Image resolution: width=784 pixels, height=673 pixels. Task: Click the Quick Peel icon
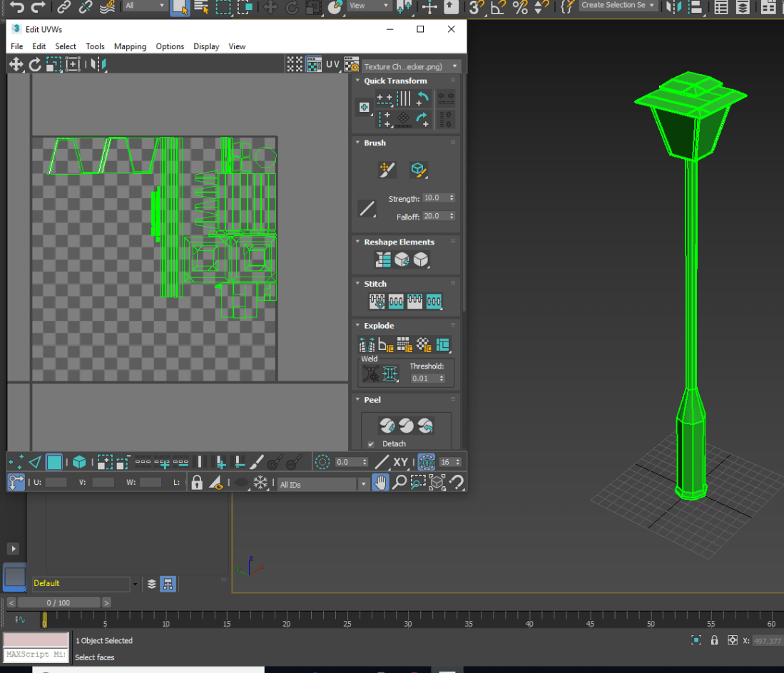tap(387, 426)
